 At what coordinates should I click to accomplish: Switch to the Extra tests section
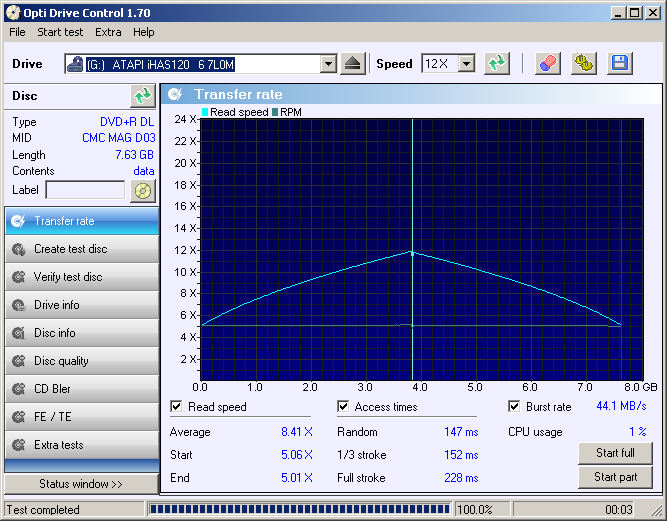click(x=82, y=445)
